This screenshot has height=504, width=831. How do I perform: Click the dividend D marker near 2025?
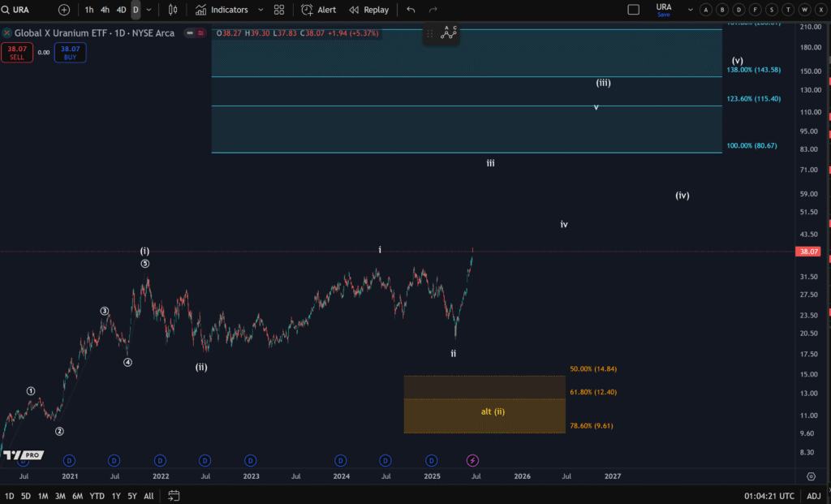point(432,460)
